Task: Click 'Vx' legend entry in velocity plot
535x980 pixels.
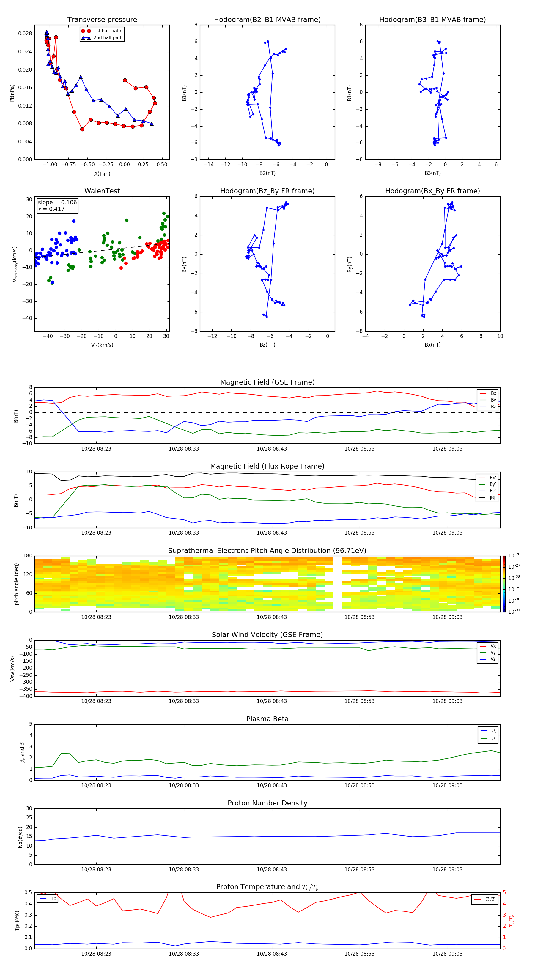Action: pyautogui.click(x=488, y=647)
